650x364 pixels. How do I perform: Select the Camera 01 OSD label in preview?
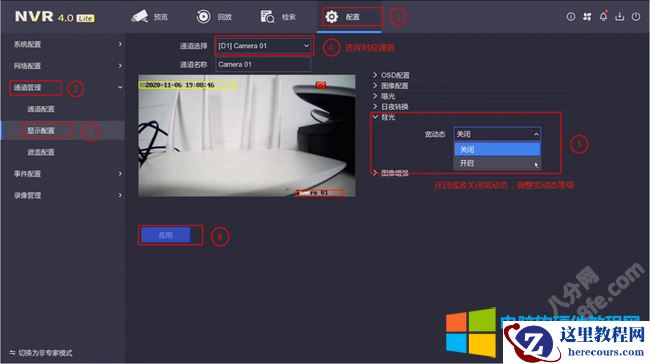coord(320,193)
